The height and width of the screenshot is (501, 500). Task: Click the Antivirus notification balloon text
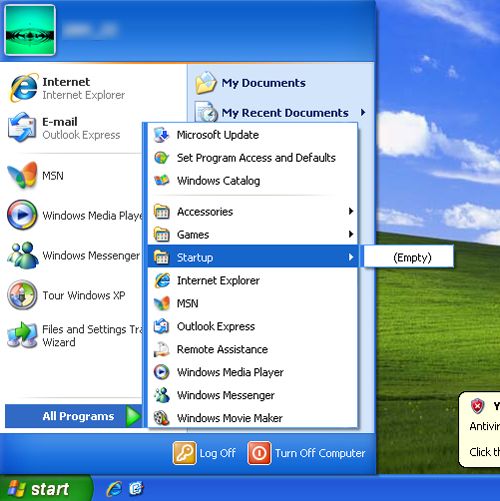point(485,426)
